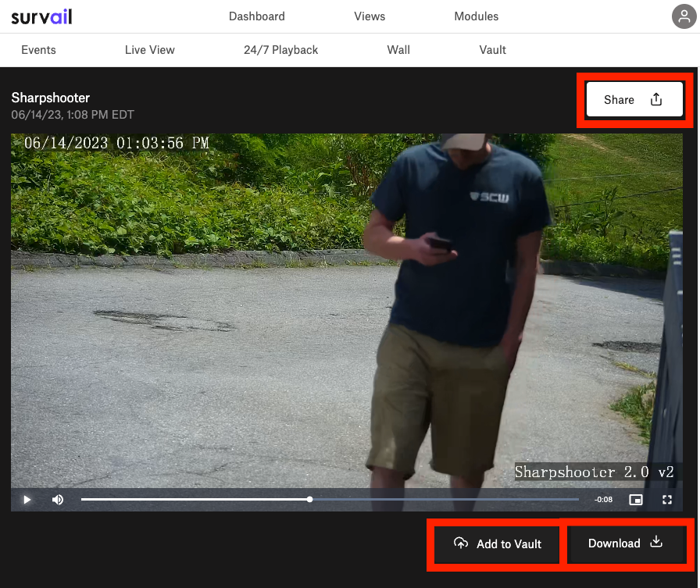This screenshot has width=700, height=588.
Task: Click the remaining time -0:08 indicator
Action: coord(603,500)
